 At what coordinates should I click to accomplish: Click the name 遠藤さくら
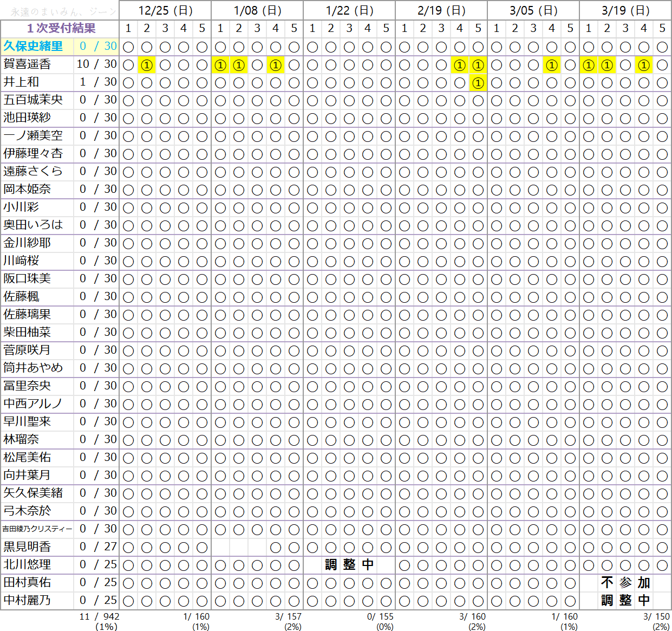pos(33,171)
